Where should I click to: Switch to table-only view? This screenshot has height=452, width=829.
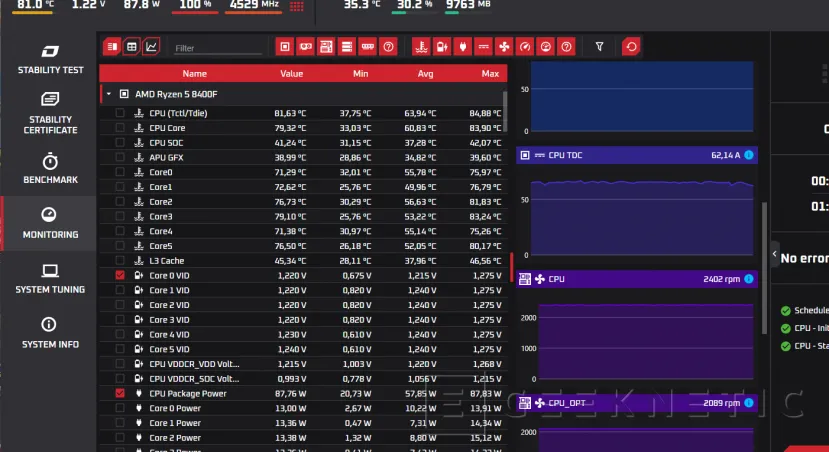point(132,47)
